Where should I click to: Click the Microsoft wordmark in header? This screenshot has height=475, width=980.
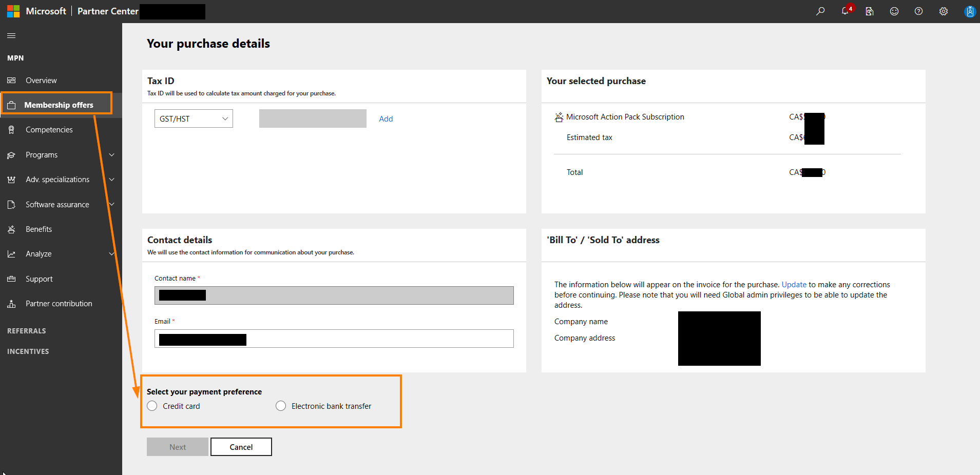point(46,11)
